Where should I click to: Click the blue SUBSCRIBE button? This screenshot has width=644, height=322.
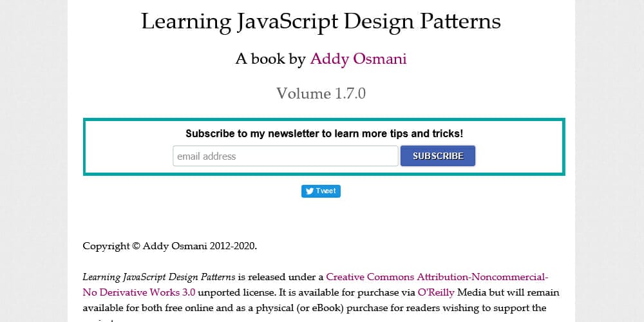point(438,156)
